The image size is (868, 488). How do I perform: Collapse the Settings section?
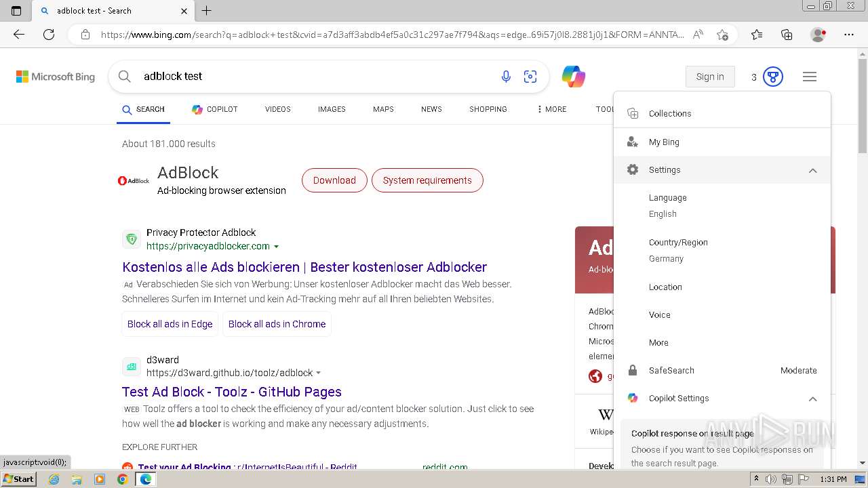click(x=722, y=170)
